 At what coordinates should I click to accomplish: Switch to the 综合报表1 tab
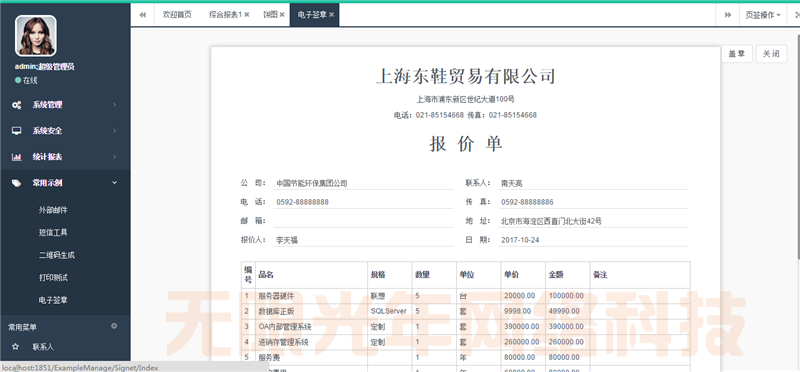point(225,15)
